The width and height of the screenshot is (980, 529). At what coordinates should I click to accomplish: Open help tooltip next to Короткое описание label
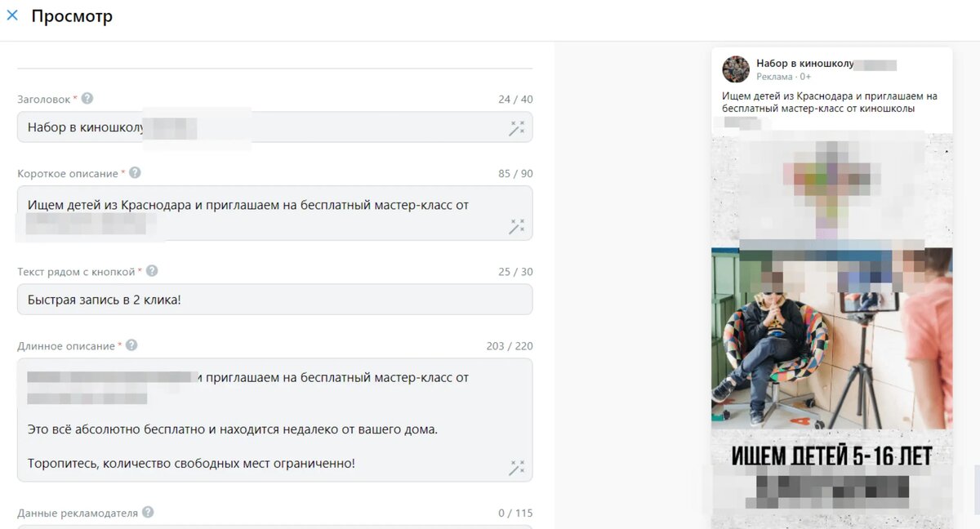coord(135,173)
